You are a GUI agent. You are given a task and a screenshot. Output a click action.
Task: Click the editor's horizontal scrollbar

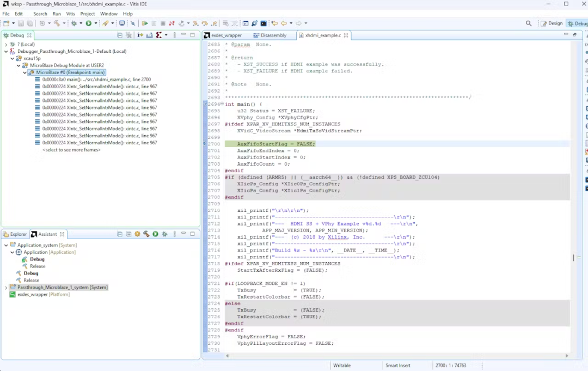click(x=381, y=356)
